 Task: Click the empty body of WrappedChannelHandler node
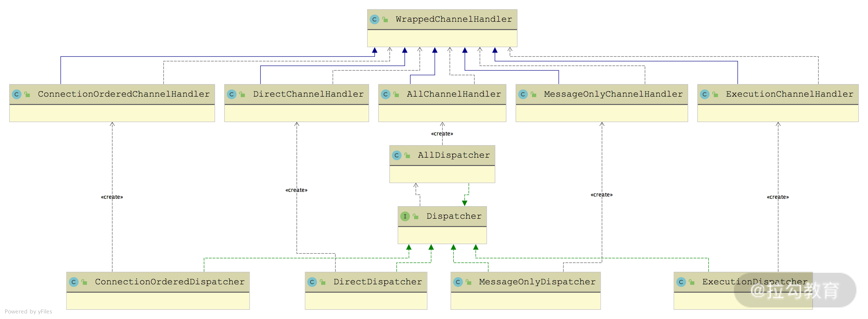click(442, 38)
